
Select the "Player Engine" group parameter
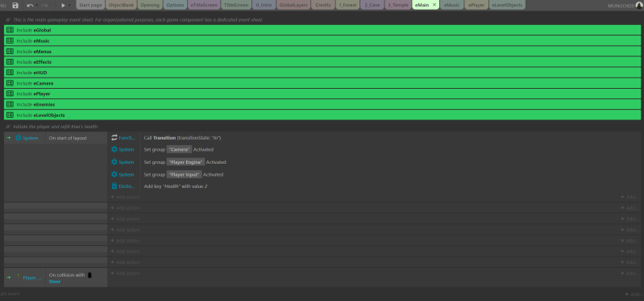[x=185, y=162]
